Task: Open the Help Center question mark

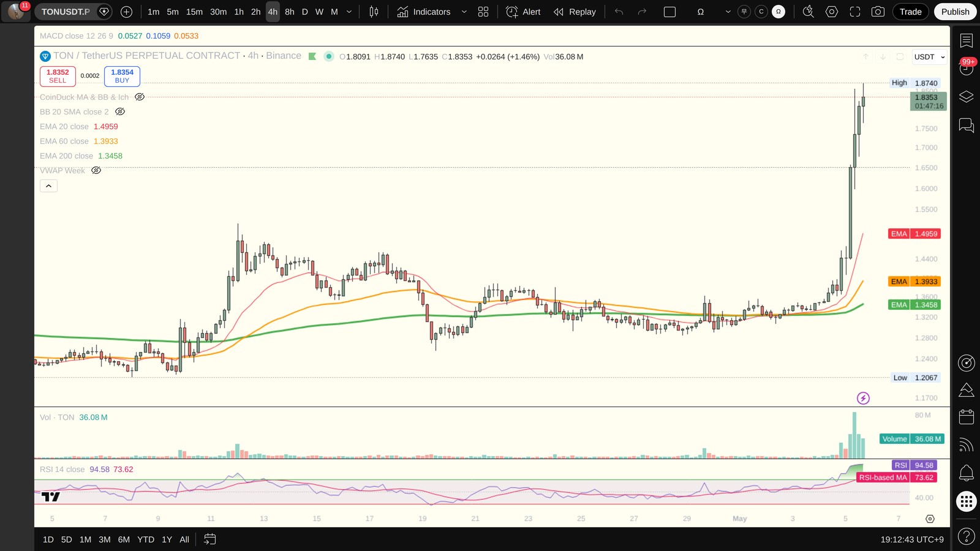Action: 967,536
